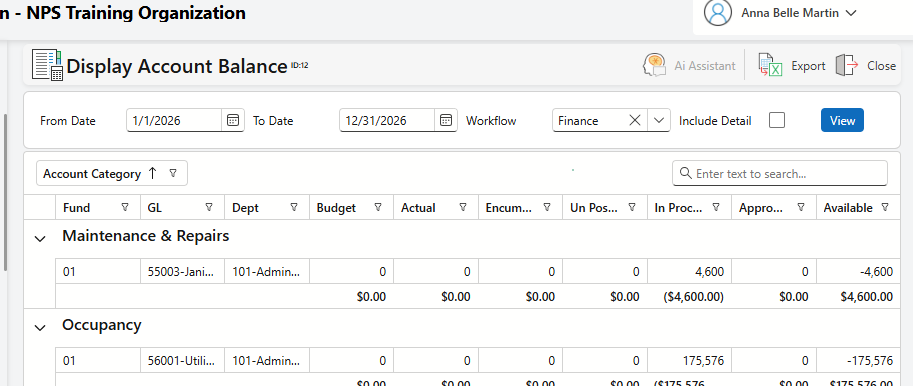
Task: Collapse the Occupancy group
Action: (40, 328)
